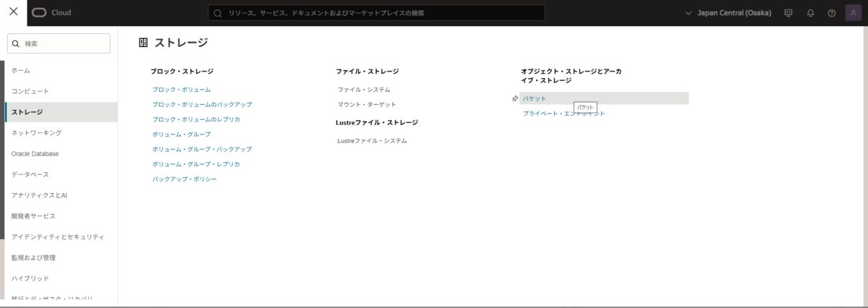868x308 pixels.
Task: Open the ブロック・ボリューム link
Action: [x=182, y=90]
